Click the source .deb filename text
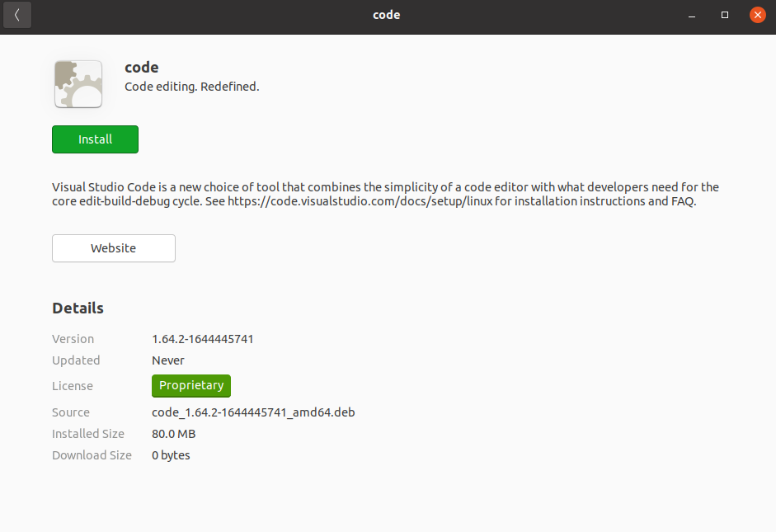Screen dimensions: 776x532 coord(253,412)
